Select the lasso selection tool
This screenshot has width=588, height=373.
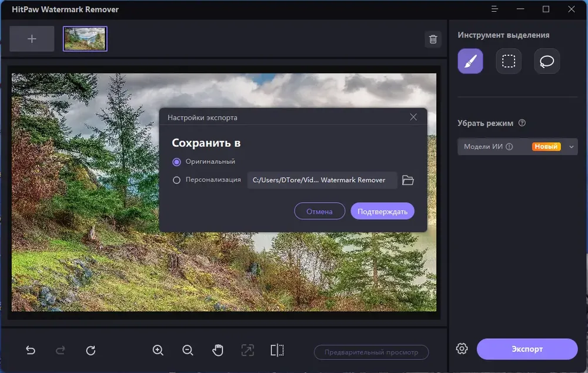coord(547,61)
